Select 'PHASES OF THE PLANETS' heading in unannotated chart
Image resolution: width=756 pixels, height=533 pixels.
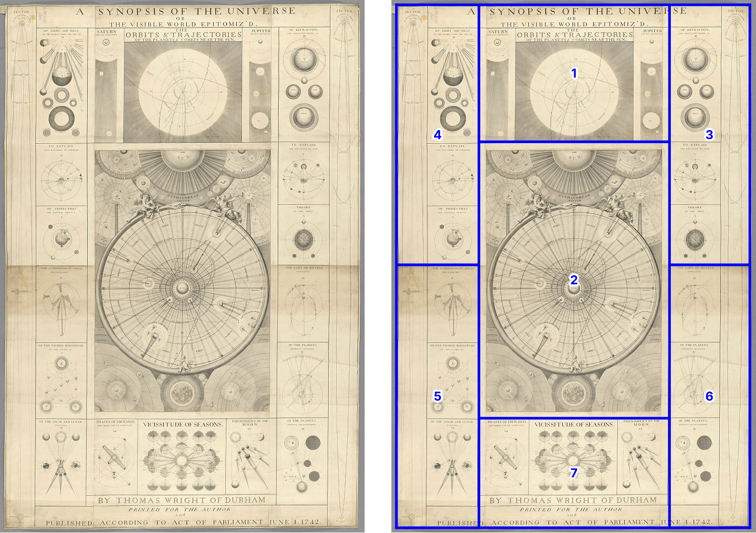(x=115, y=422)
